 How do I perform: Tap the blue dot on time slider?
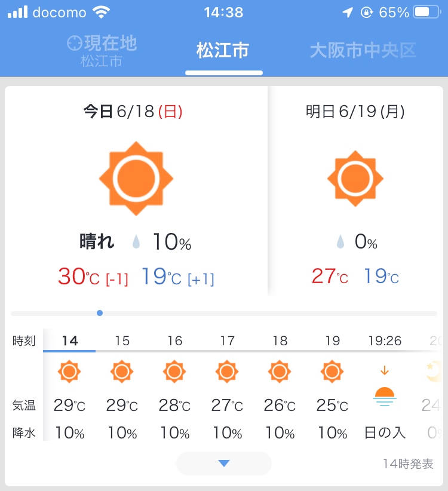(100, 313)
